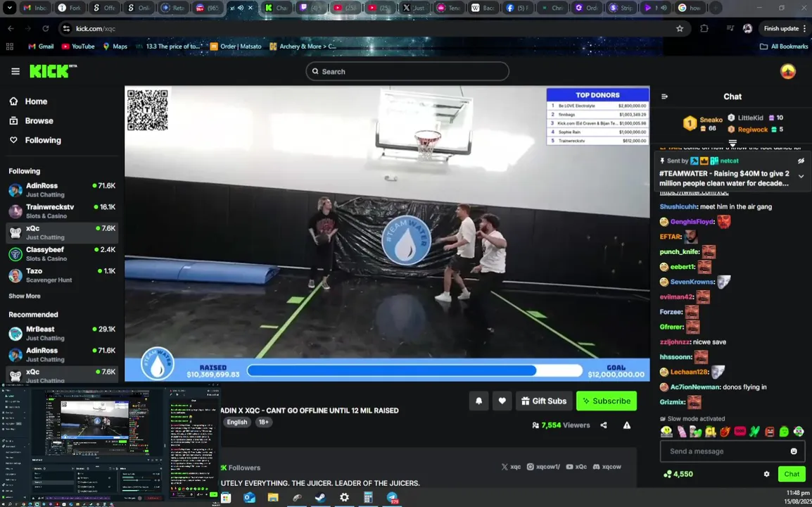Screen dimensions: 812x507
Task: Click the 4,550 channel points balance
Action: coord(678,474)
